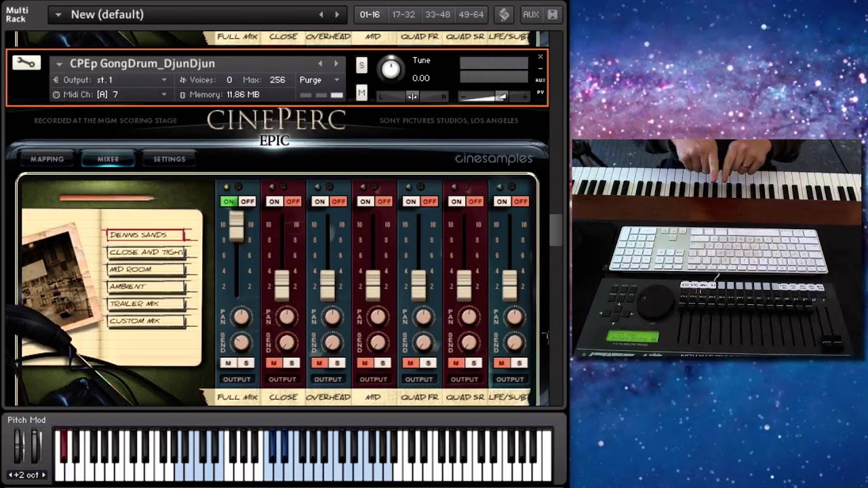
Task: Switch to the Mapping tab
Action: point(47,159)
